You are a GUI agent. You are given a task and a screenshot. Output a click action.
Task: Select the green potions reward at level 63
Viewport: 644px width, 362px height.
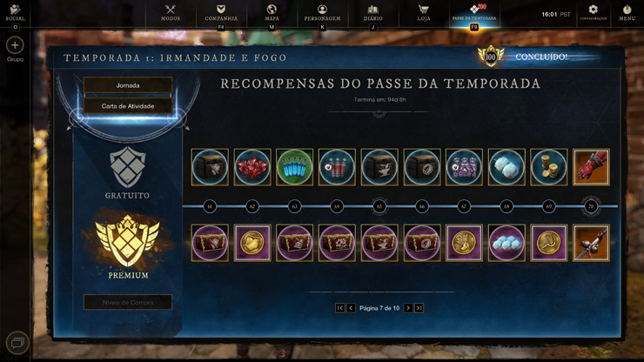tap(294, 167)
